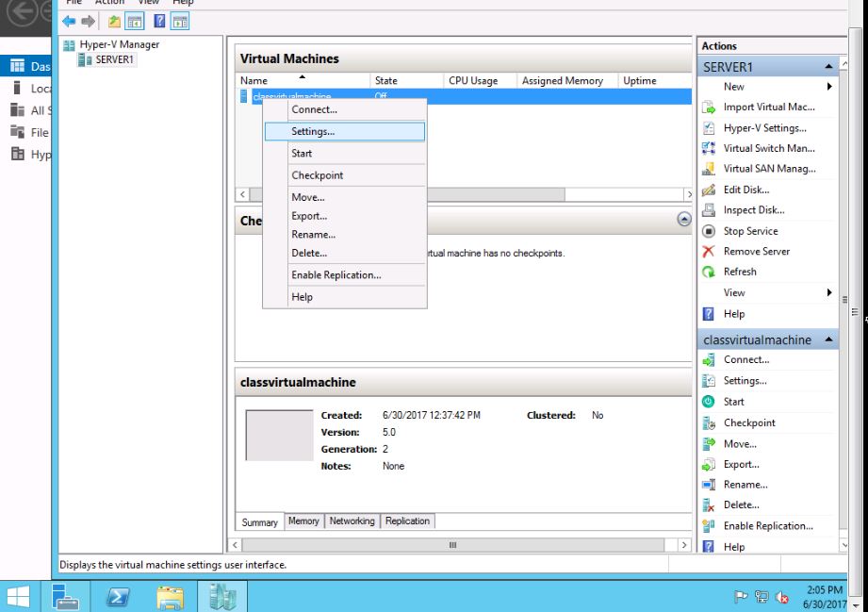Expand the New submenu arrow
868x612 pixels.
(829, 87)
